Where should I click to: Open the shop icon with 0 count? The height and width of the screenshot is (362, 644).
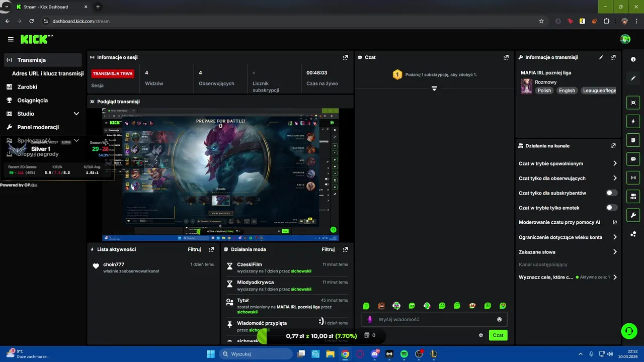click(x=369, y=335)
